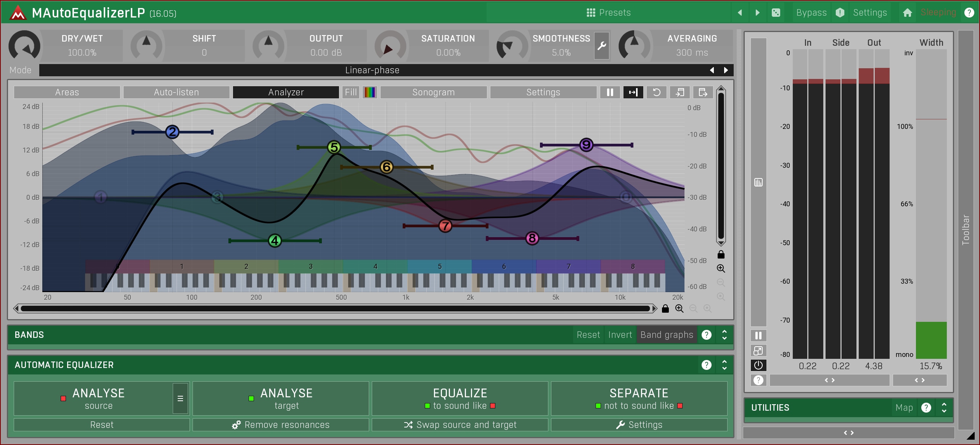This screenshot has width=980, height=445.
Task: Click Analyse target button
Action: tap(281, 398)
